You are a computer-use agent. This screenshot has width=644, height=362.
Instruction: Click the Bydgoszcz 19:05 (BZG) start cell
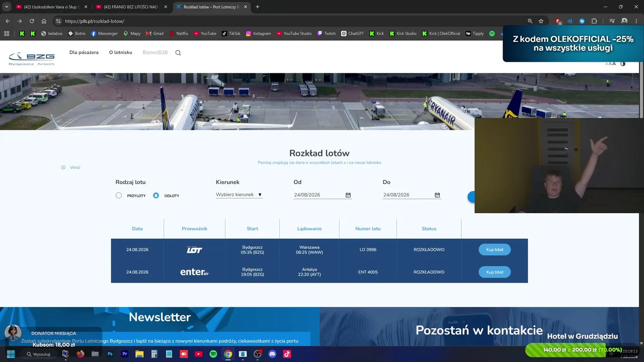point(253,272)
